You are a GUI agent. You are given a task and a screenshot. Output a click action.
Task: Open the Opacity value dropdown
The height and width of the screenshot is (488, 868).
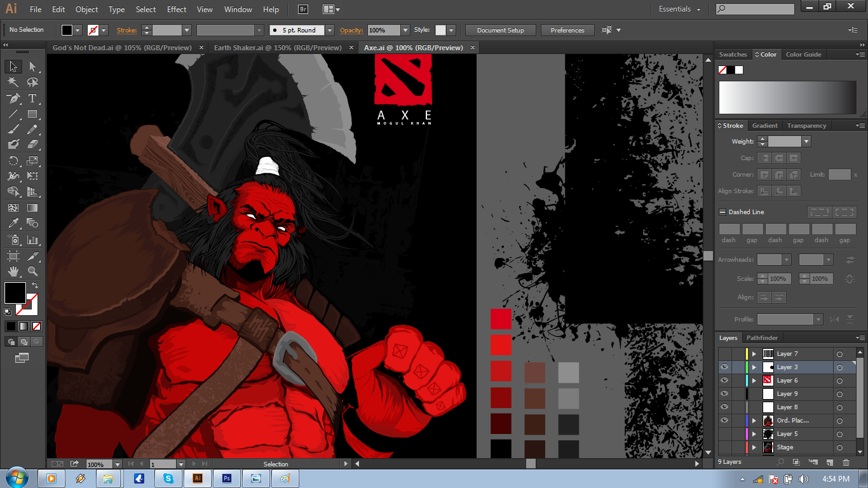coord(405,30)
